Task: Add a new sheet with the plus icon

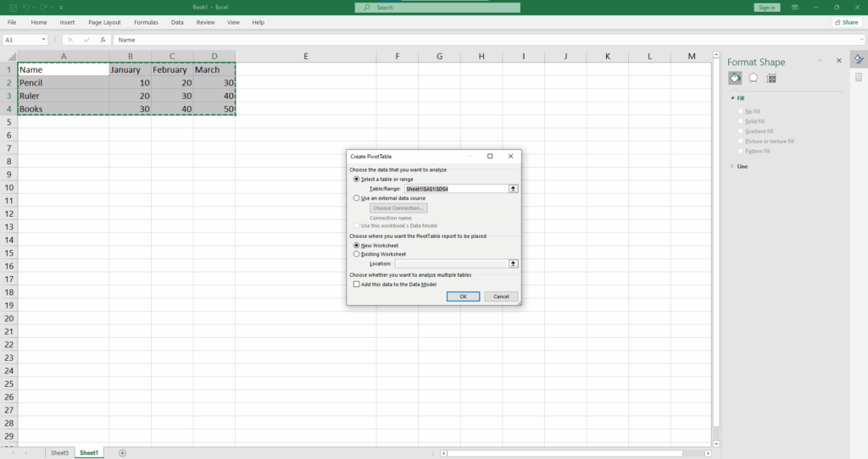Action: (122, 453)
